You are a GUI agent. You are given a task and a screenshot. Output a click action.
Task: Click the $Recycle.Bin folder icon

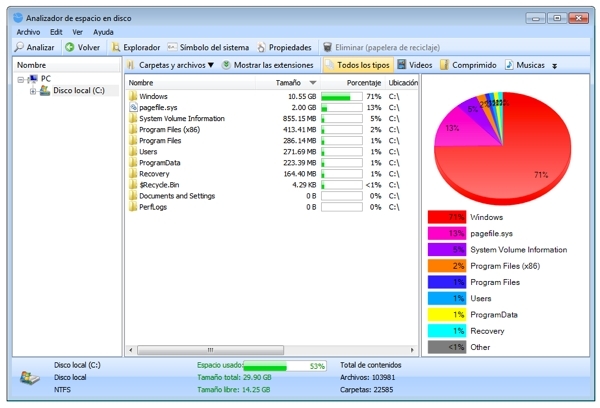[133, 185]
